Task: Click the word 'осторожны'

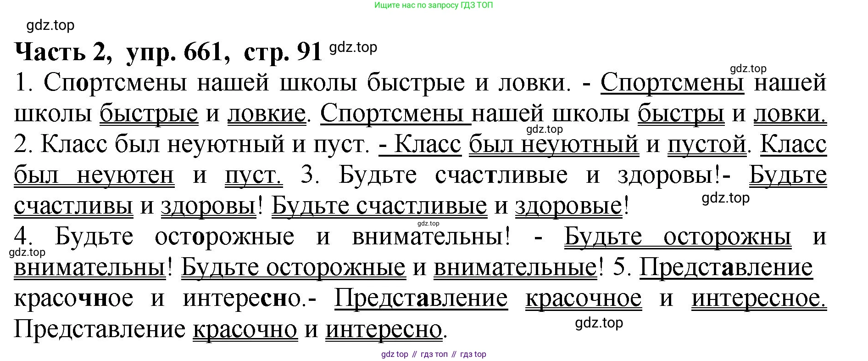Action: pos(727,237)
